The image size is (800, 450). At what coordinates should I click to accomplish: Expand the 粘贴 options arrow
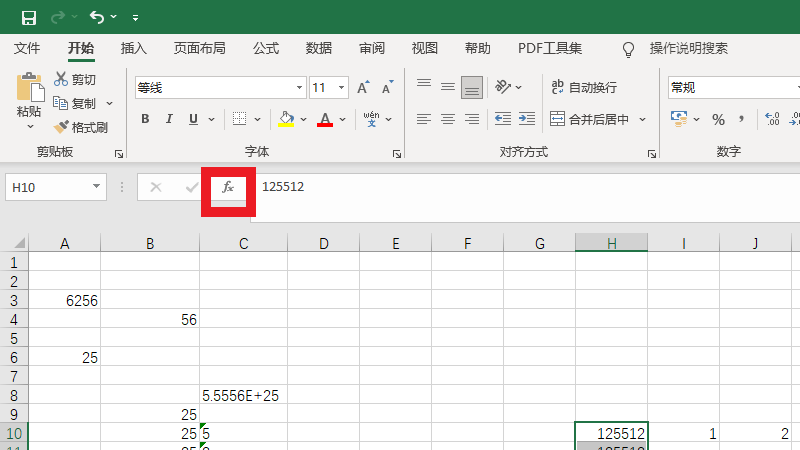(x=30, y=126)
